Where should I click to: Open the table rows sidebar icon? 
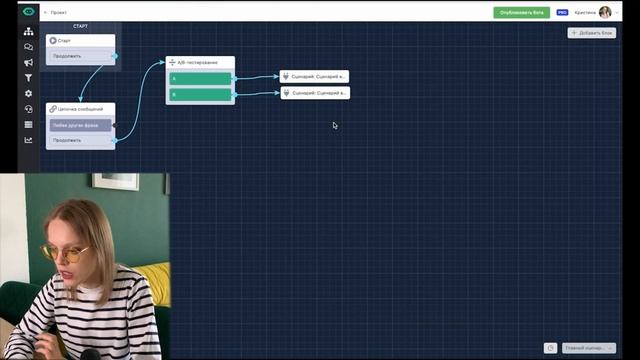[29, 124]
